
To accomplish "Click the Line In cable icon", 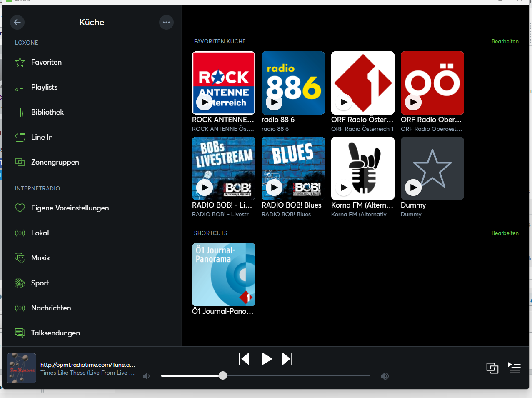I will 20,137.
